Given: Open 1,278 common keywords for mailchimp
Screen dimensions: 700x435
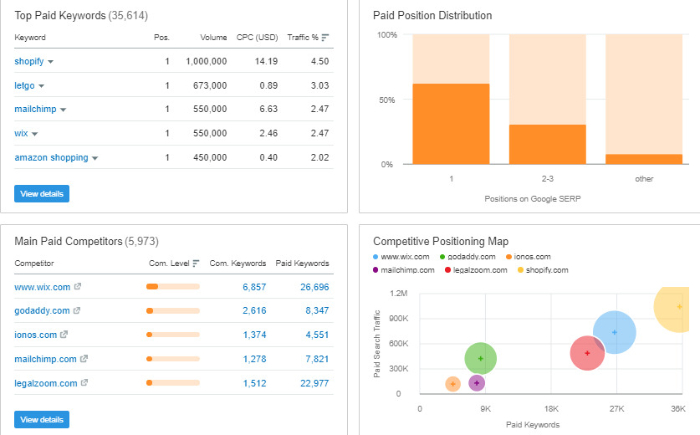Looking at the screenshot, I should coord(254,359).
